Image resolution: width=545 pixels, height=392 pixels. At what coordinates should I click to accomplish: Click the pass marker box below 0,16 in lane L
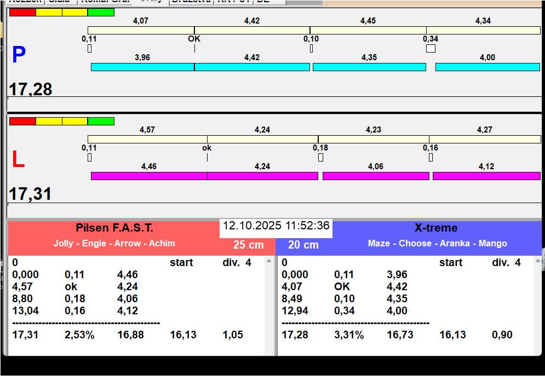tap(431, 158)
